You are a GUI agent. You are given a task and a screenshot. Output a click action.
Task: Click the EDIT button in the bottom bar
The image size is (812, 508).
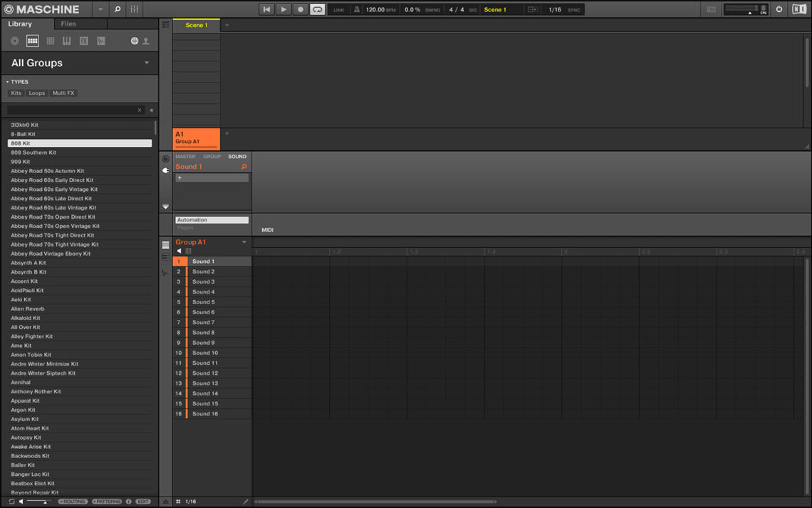tap(142, 501)
